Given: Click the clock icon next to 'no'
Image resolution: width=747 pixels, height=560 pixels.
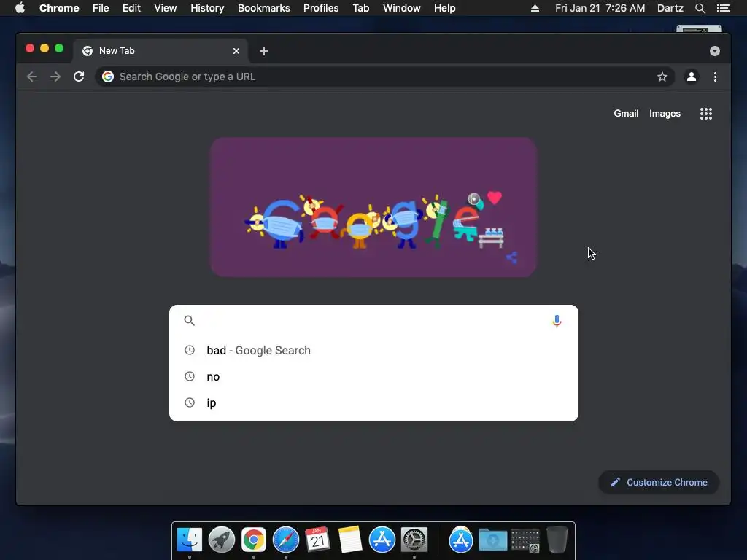Looking at the screenshot, I should tap(190, 376).
